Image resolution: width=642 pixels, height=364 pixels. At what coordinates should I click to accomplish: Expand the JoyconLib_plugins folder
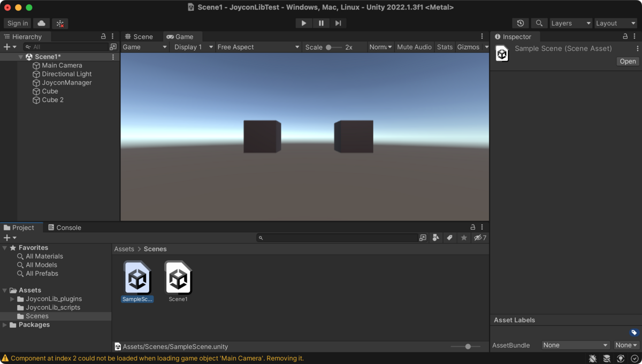[x=12, y=299]
